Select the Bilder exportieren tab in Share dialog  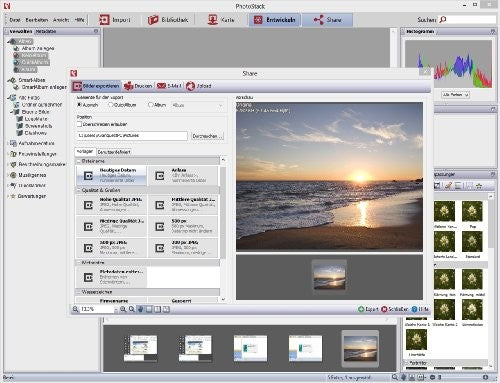[x=96, y=86]
